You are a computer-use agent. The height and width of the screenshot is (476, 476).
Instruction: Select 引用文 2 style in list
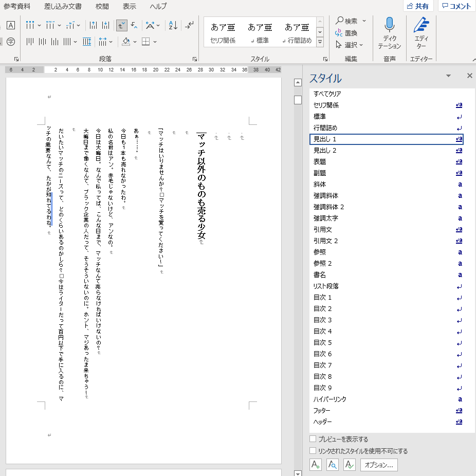[x=387, y=241]
